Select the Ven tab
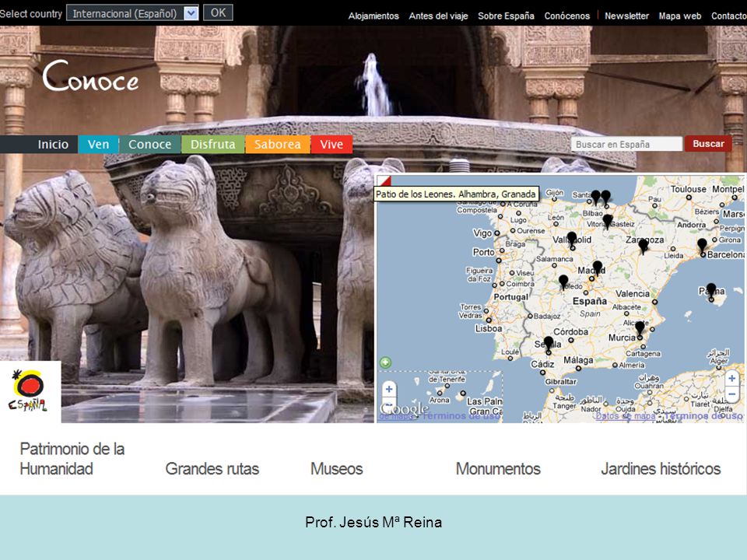 click(x=98, y=145)
